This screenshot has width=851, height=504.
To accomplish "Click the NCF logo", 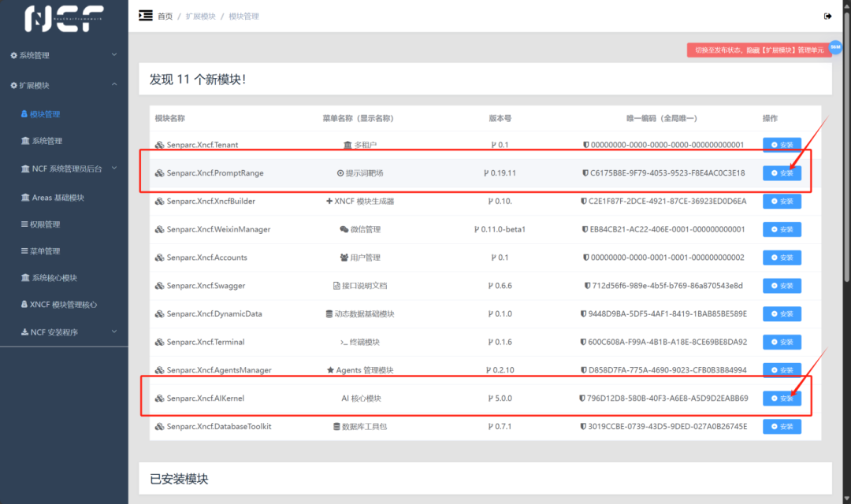I will 64,18.
